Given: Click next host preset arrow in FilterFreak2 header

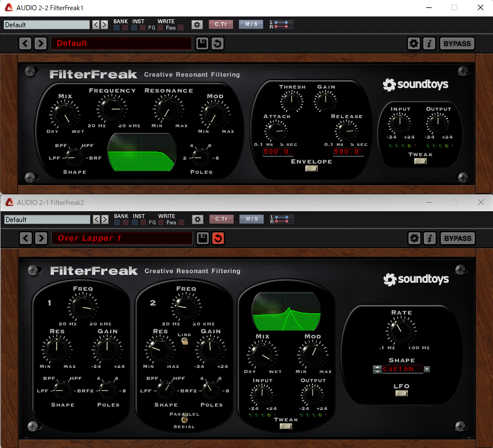Looking at the screenshot, I should click(x=105, y=219).
